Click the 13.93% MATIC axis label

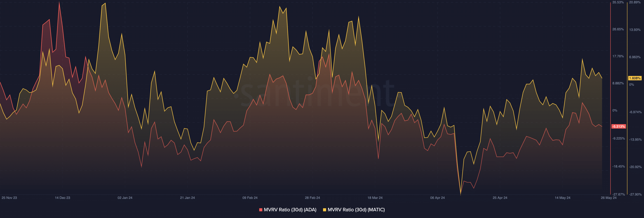coord(635,30)
